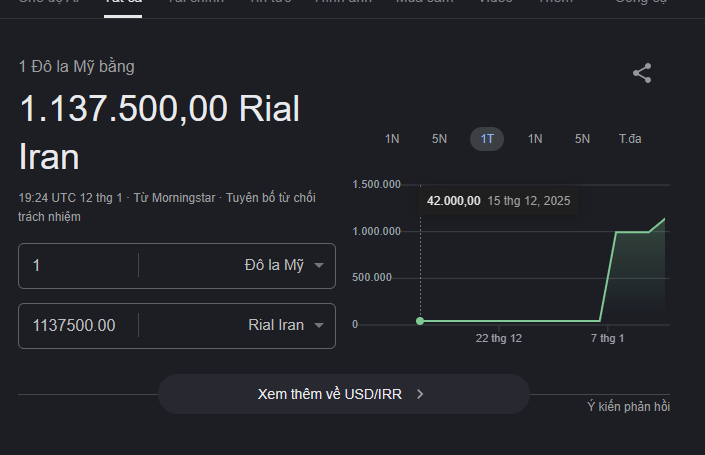Click the 1.000.000 axis value
705x455 pixels.
[376, 231]
